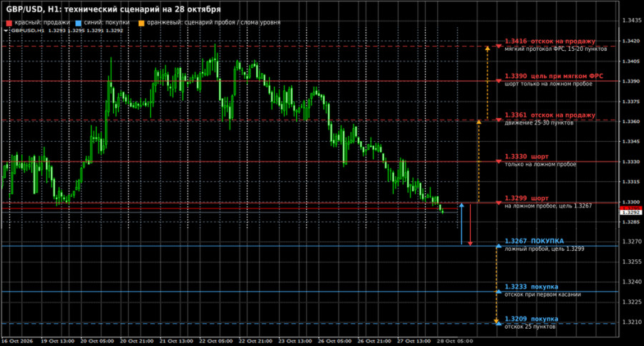Select label '1.3209 покупка'

[x=532, y=319]
